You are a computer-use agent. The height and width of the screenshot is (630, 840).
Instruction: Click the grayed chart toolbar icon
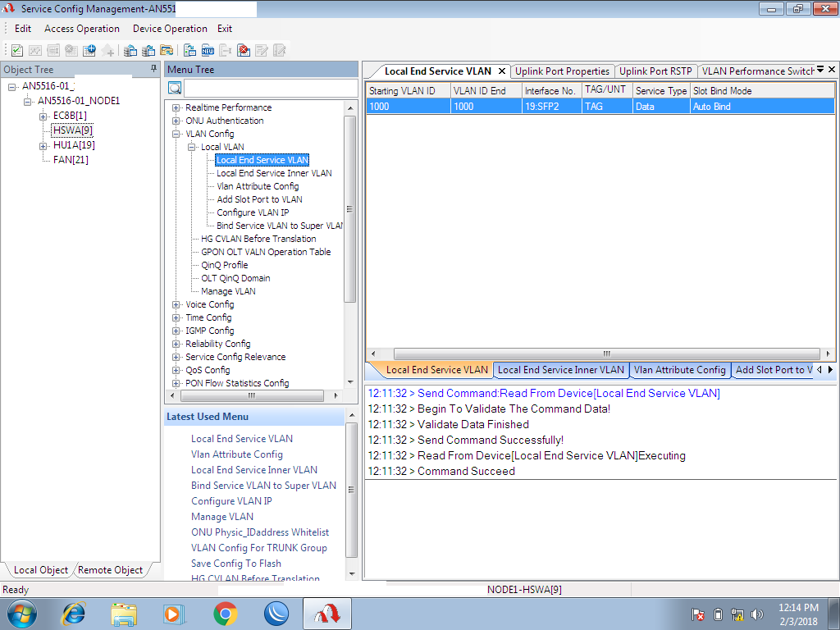point(35,50)
